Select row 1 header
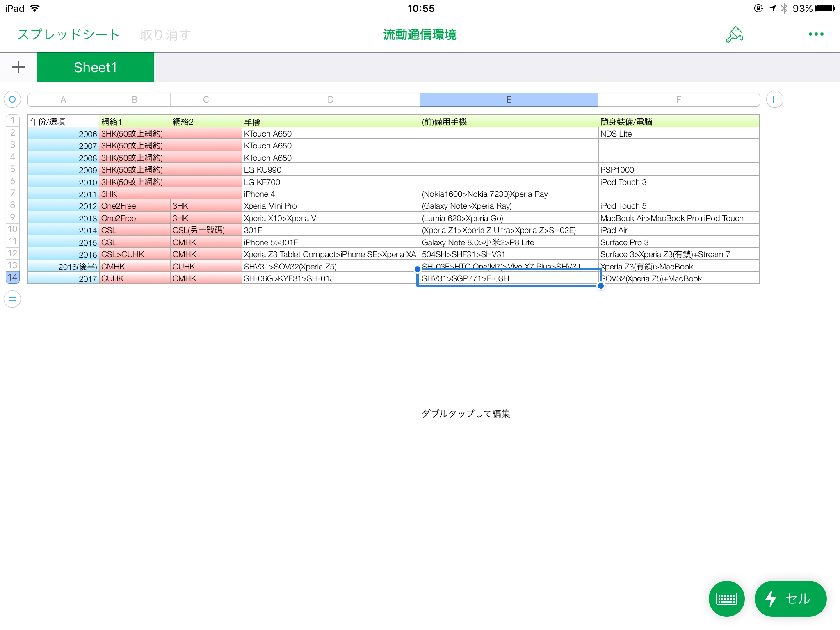 coord(13,121)
